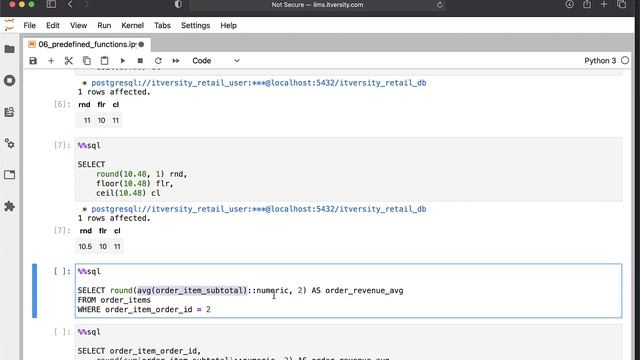640x360 pixels.
Task: Click the JupyterLab logo icon
Action: click(9, 25)
